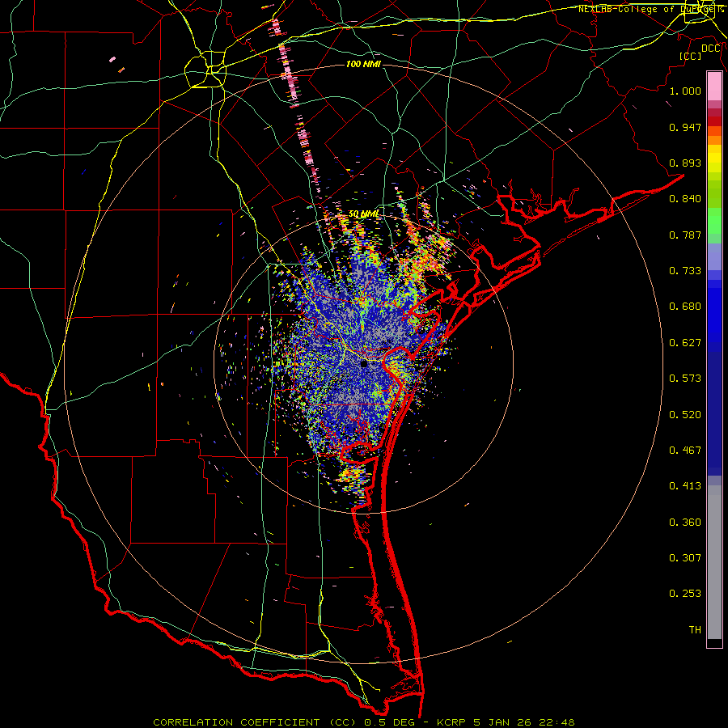Click the 0.467 color scale label
Image resolution: width=728 pixels, height=728 pixels.
[685, 451]
